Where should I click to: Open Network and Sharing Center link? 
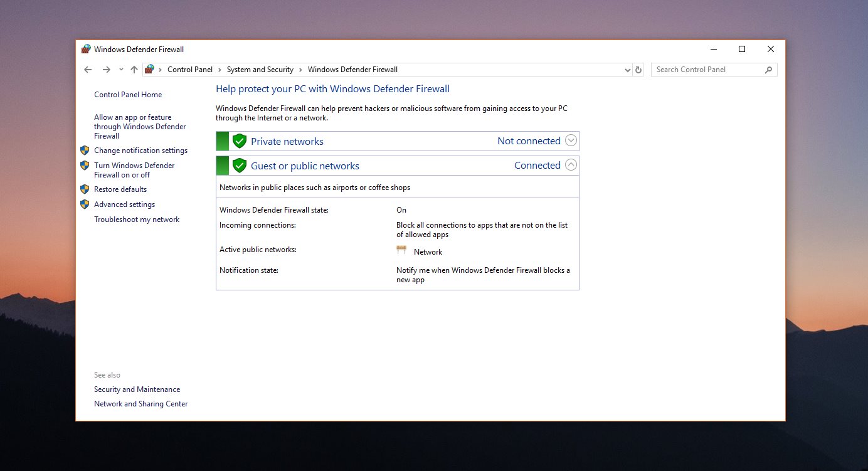click(x=140, y=404)
